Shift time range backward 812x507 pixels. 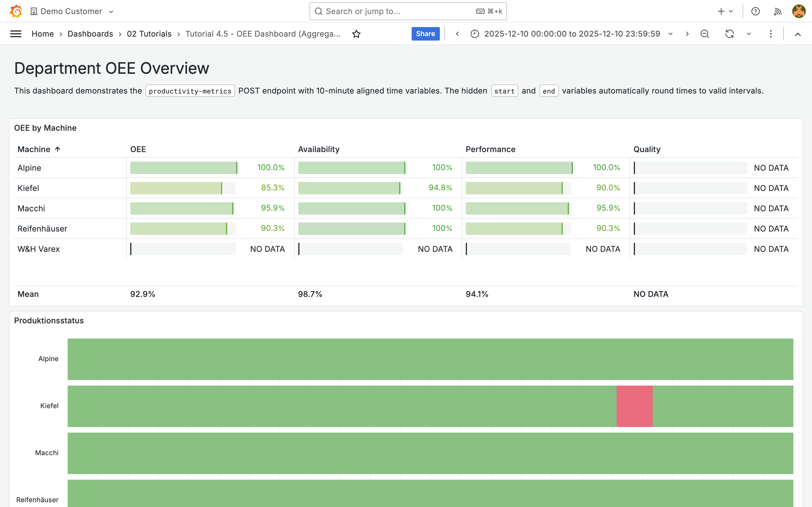pyautogui.click(x=457, y=34)
